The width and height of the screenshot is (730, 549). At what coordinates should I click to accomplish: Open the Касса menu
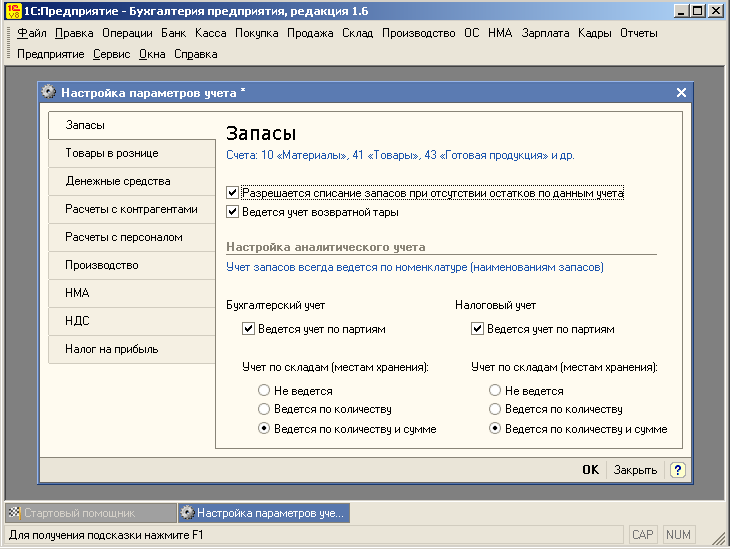click(x=210, y=33)
